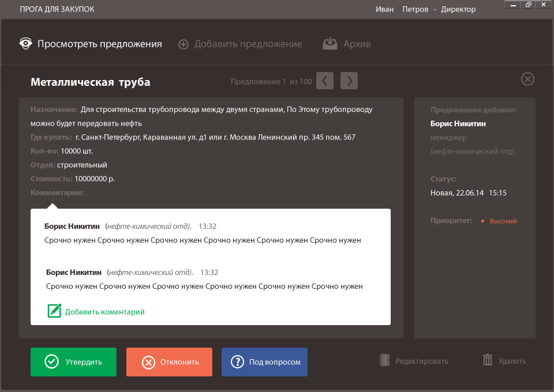Click the green pencil comment icon
This screenshot has height=392, width=554.
point(54,311)
